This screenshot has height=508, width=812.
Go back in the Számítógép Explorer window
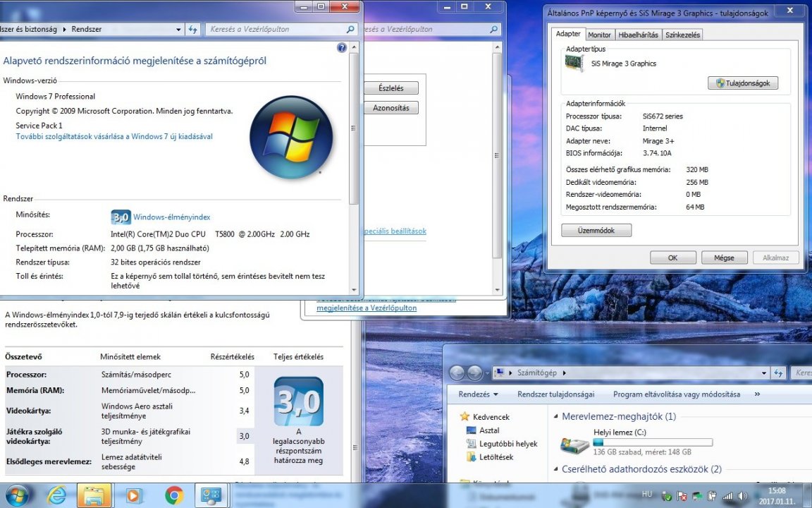[x=457, y=373]
